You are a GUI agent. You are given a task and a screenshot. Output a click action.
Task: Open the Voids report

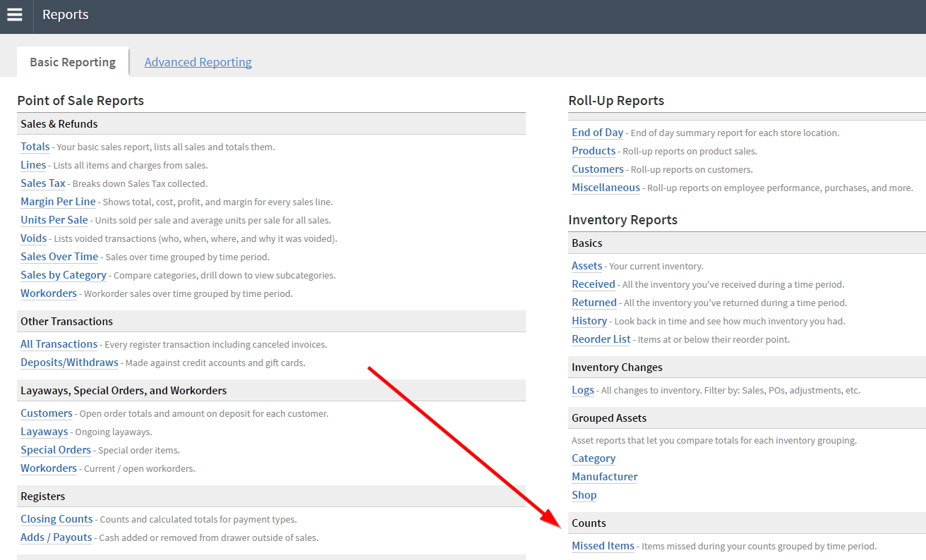[x=34, y=238]
